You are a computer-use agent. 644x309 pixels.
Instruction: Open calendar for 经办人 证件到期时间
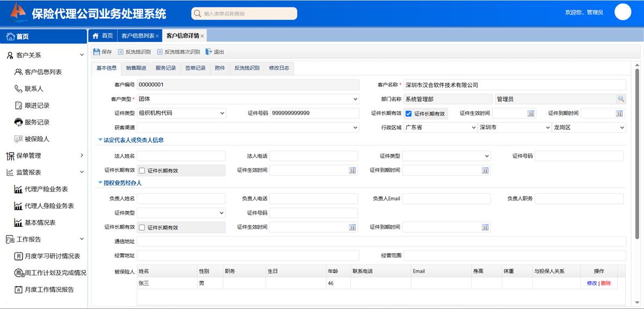485,227
